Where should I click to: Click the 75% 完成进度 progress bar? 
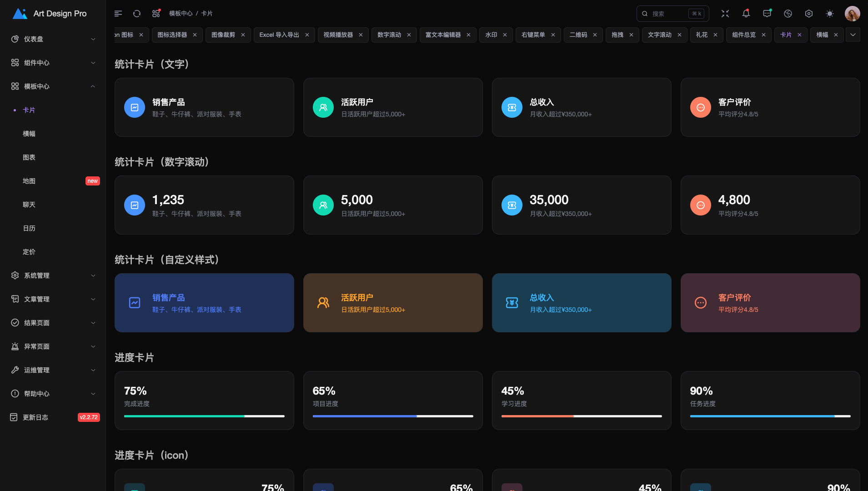204,416
